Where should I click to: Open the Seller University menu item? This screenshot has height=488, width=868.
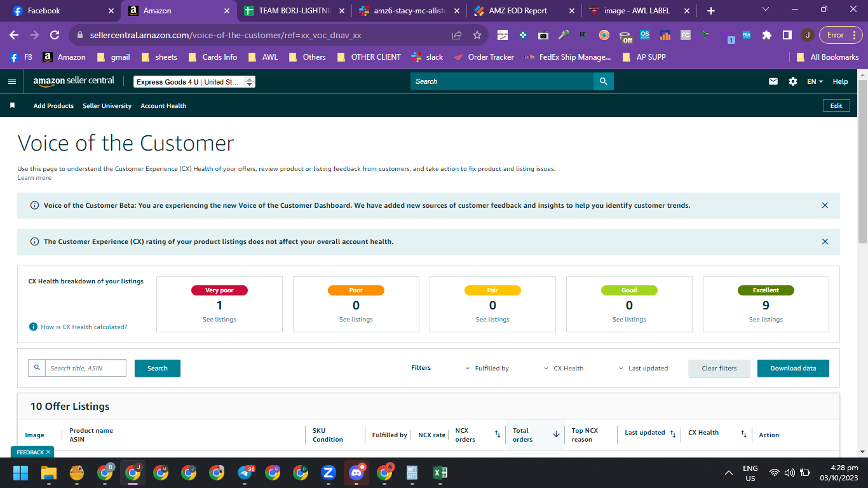pyautogui.click(x=107, y=106)
